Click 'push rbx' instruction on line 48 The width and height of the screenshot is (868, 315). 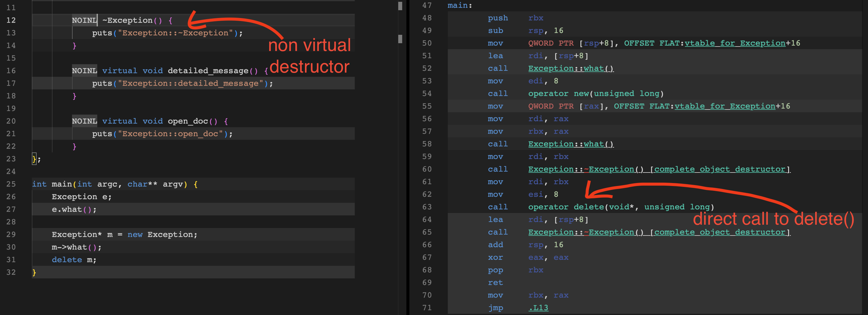(516, 18)
